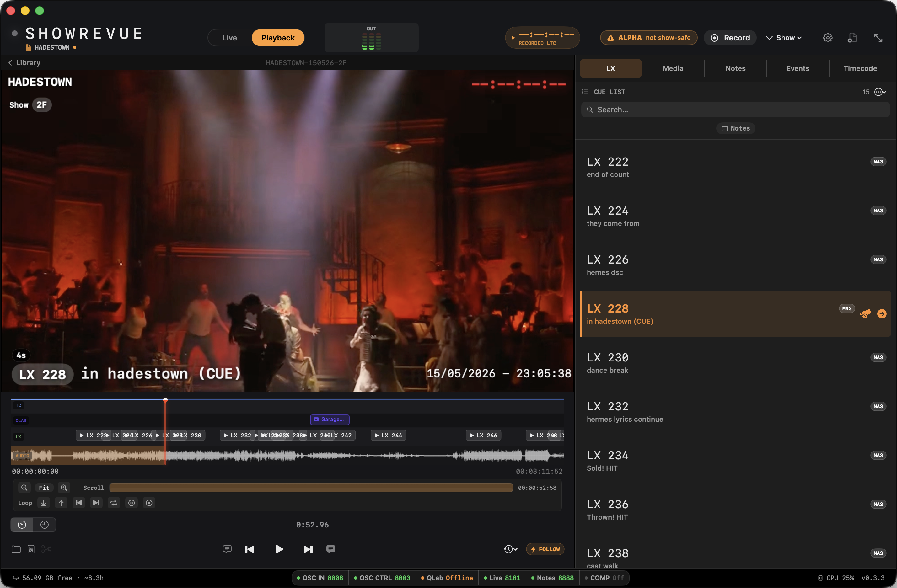Open the cue list options ellipsis menu
897x588 pixels.
click(x=880, y=92)
